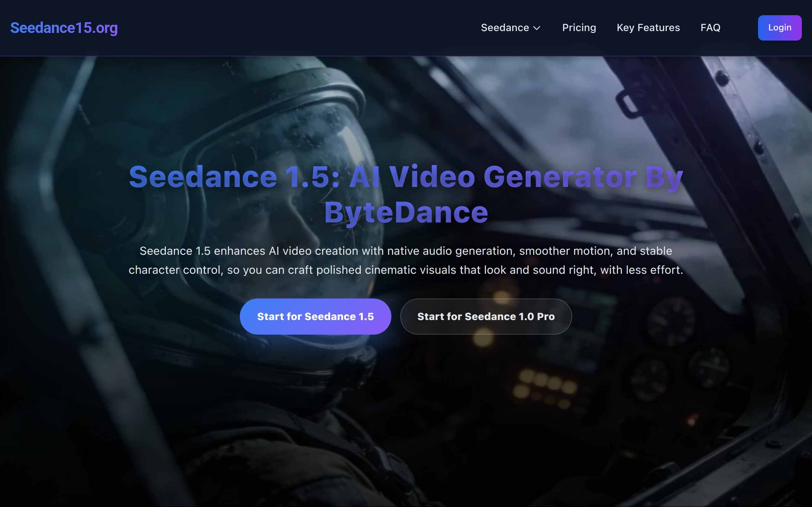The image size is (812, 507).
Task: Click description line about native audio generation
Action: [x=406, y=251]
